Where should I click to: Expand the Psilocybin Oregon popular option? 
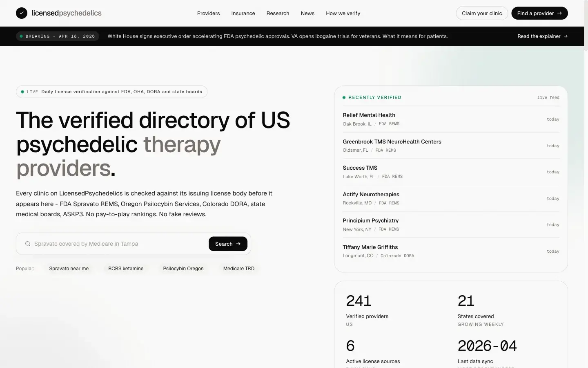coord(183,269)
